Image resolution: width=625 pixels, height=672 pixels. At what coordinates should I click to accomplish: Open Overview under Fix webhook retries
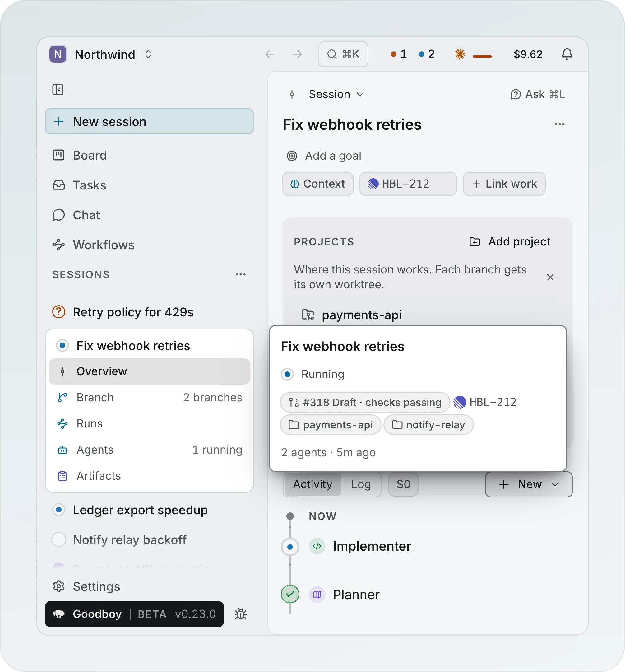coord(149,371)
